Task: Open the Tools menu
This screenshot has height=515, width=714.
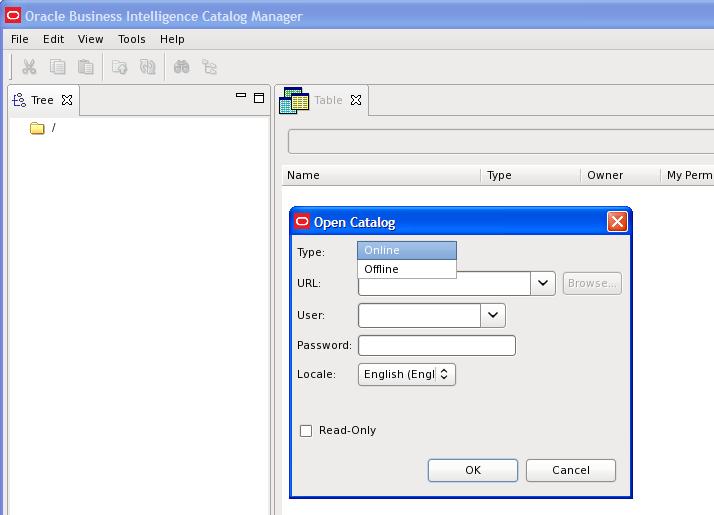Action: pos(131,39)
